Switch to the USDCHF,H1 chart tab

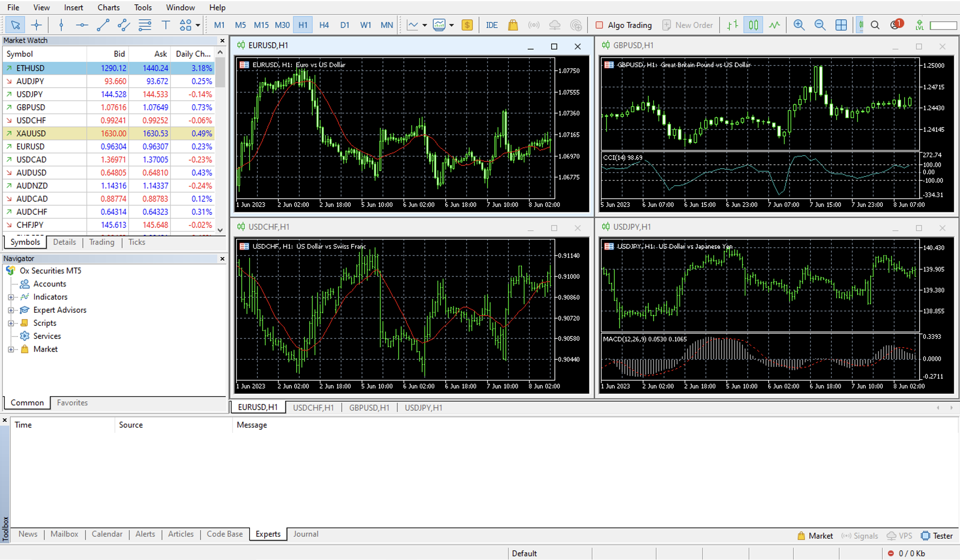pyautogui.click(x=314, y=407)
